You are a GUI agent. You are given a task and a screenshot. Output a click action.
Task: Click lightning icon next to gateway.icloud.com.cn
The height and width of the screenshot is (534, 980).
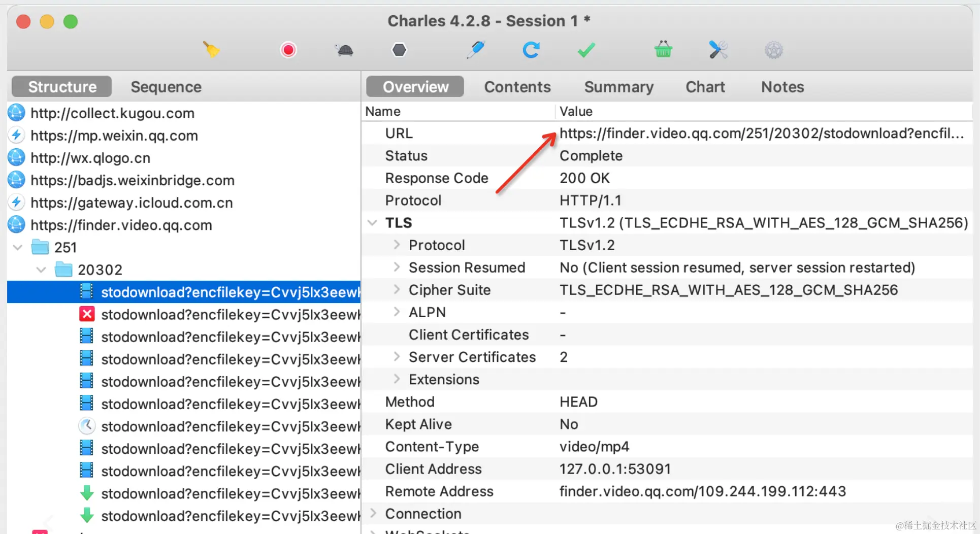click(x=16, y=202)
